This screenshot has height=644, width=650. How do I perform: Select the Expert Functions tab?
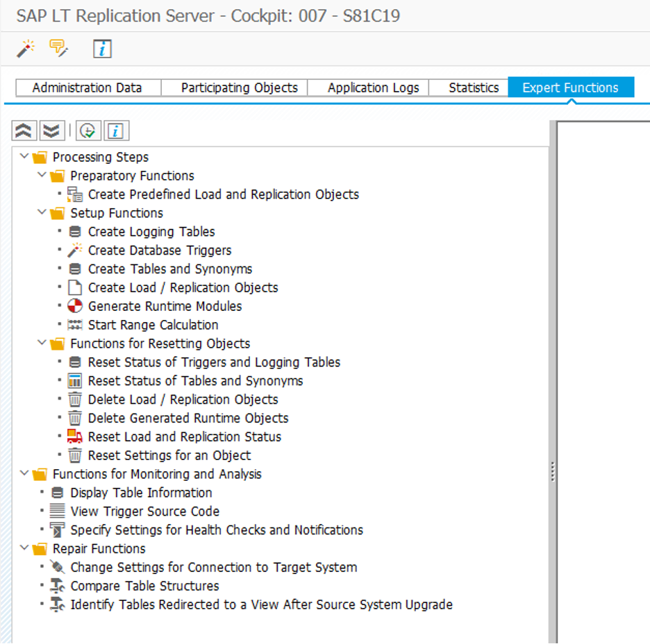click(571, 87)
